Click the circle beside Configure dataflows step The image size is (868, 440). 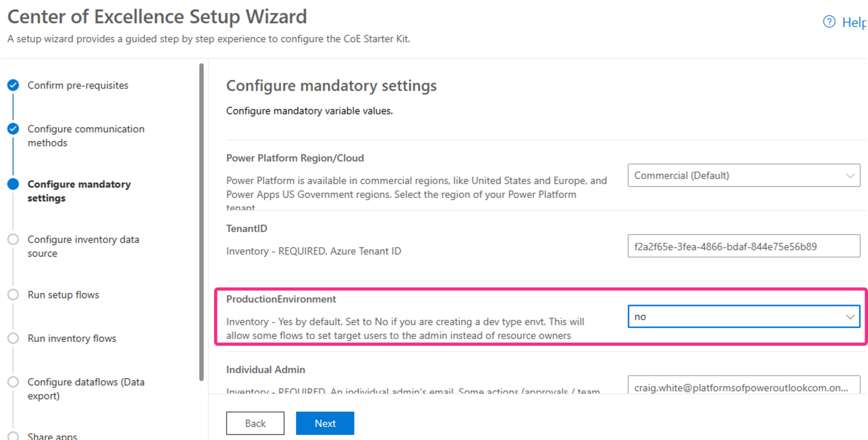pos(13,382)
